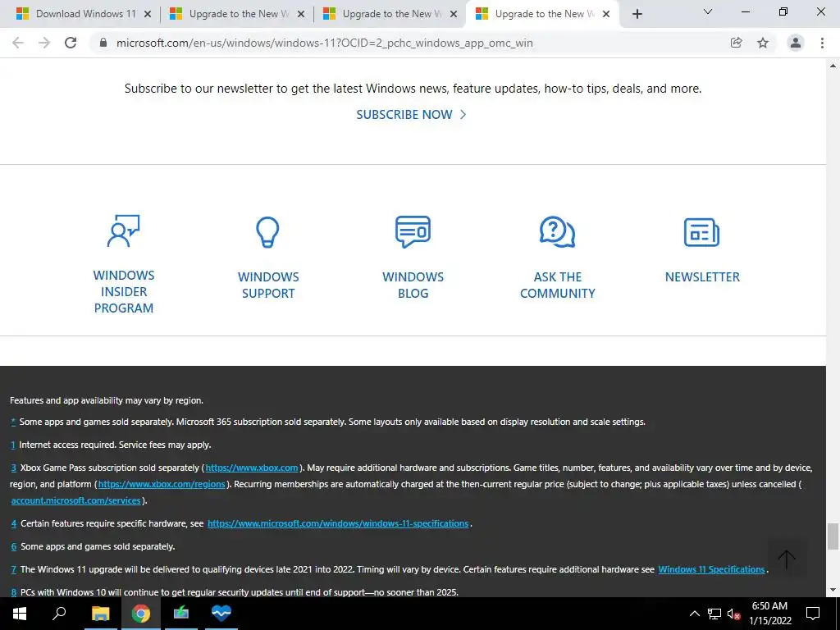Click the asterisk footnote link
Viewport: 840px width, 630px height.
(13, 422)
